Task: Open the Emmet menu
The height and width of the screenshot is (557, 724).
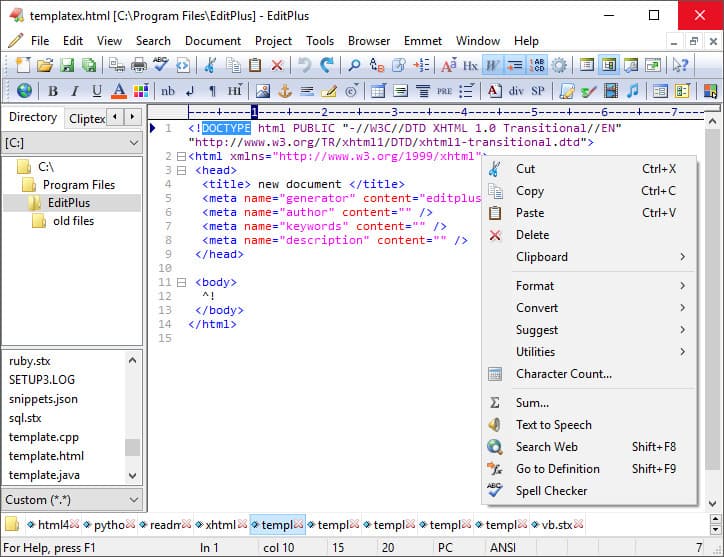Action: coord(423,41)
